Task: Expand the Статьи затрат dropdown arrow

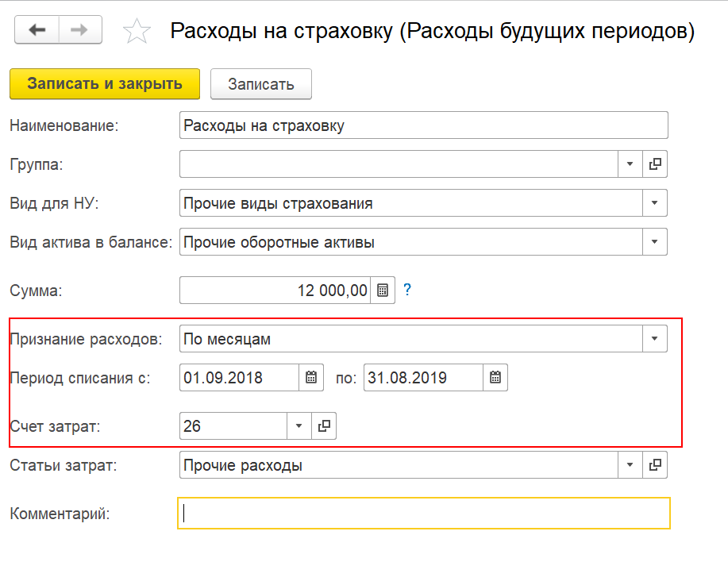Action: [630, 465]
